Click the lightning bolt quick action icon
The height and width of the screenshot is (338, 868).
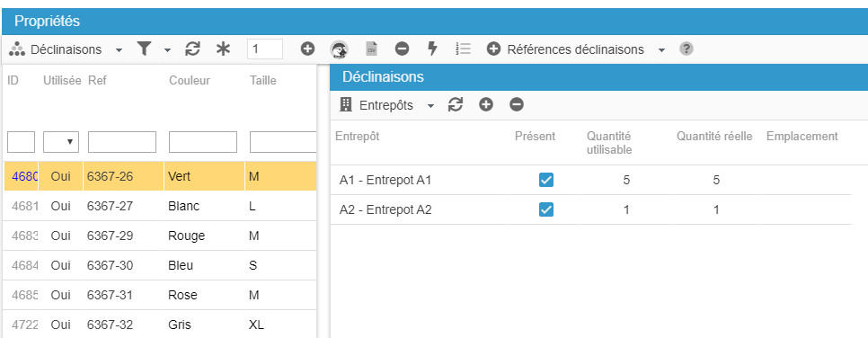[x=432, y=49]
